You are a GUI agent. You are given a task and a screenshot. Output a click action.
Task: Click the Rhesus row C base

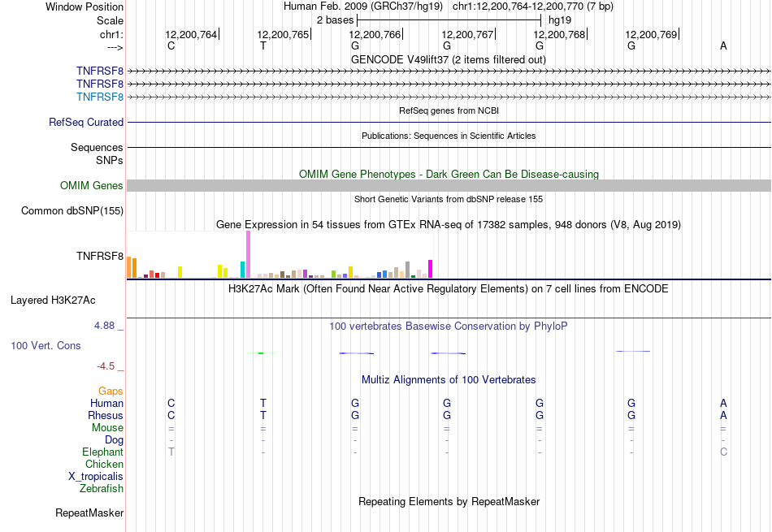pyautogui.click(x=171, y=415)
